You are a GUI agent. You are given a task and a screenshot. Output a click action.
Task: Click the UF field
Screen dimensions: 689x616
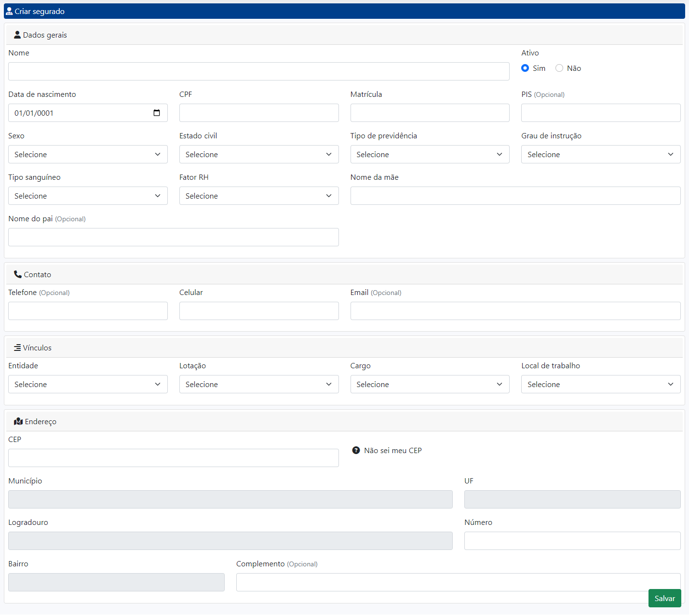572,499
